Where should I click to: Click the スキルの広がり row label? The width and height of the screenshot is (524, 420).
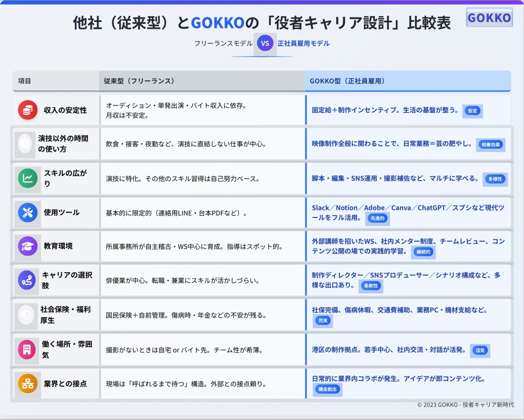click(x=65, y=178)
